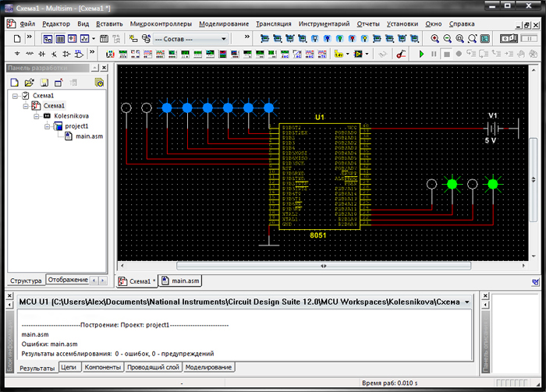Screen dimensions: 546x392
Task: Toggle the simulation pause switch
Action: 529,39
